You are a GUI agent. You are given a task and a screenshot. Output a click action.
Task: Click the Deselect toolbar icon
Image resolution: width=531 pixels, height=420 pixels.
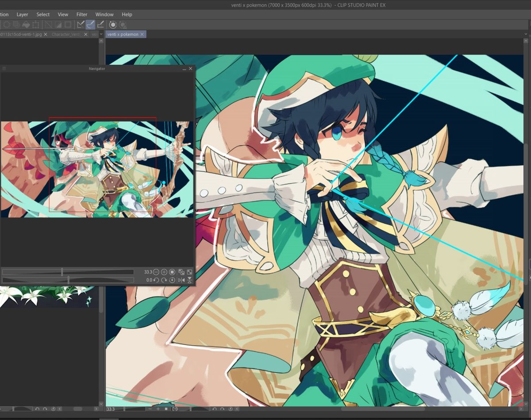pyautogui.click(x=49, y=25)
